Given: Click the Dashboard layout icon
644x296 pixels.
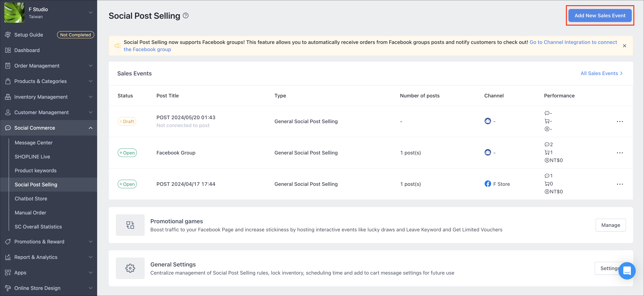Looking at the screenshot, I should [x=8, y=50].
